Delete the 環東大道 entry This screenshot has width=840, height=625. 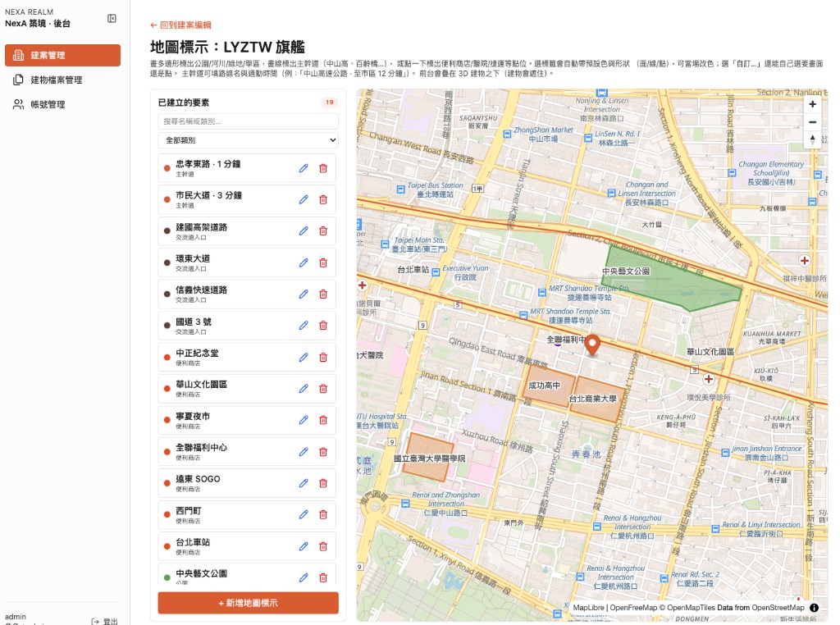[323, 262]
